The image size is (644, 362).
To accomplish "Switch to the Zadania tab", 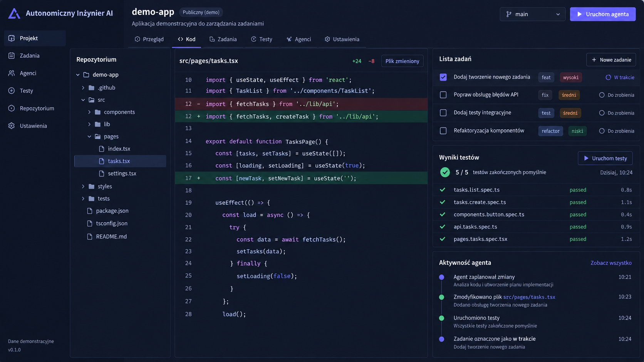I will 223,39.
